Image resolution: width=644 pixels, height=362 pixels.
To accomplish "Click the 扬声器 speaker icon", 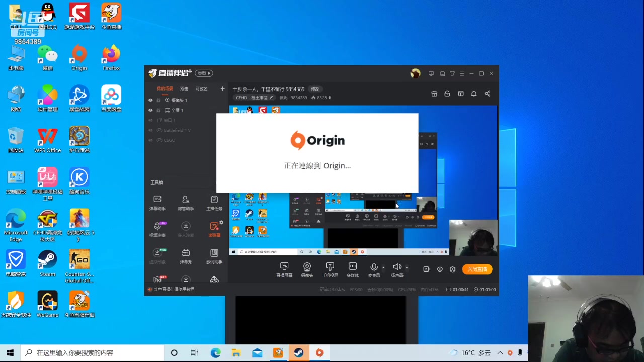I will [397, 267].
